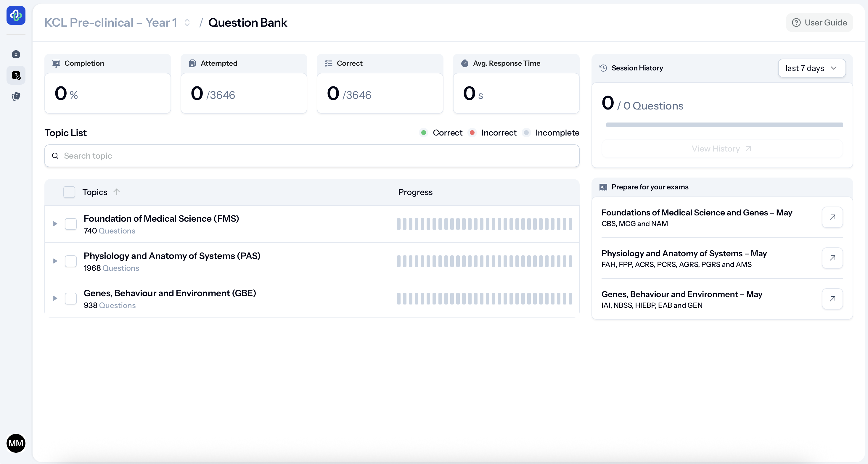This screenshot has width=868, height=464.
Task: Focus the Search topic input field
Action: click(312, 156)
